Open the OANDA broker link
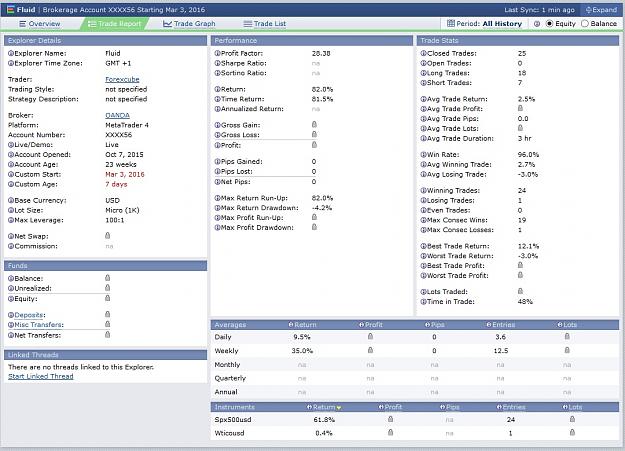This screenshot has height=451, width=625. [117, 115]
